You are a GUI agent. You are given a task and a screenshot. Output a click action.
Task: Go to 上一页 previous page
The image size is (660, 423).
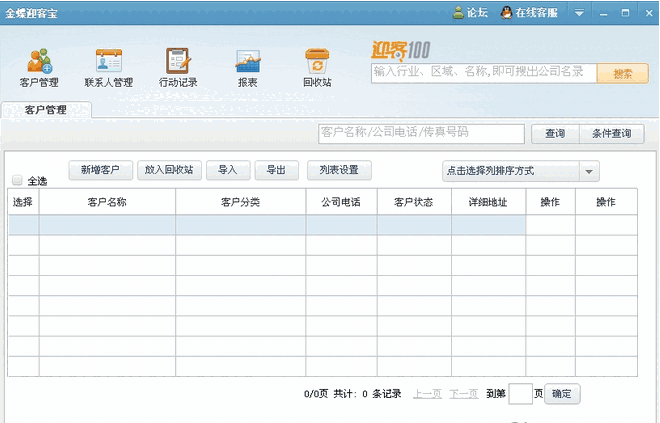coord(427,394)
